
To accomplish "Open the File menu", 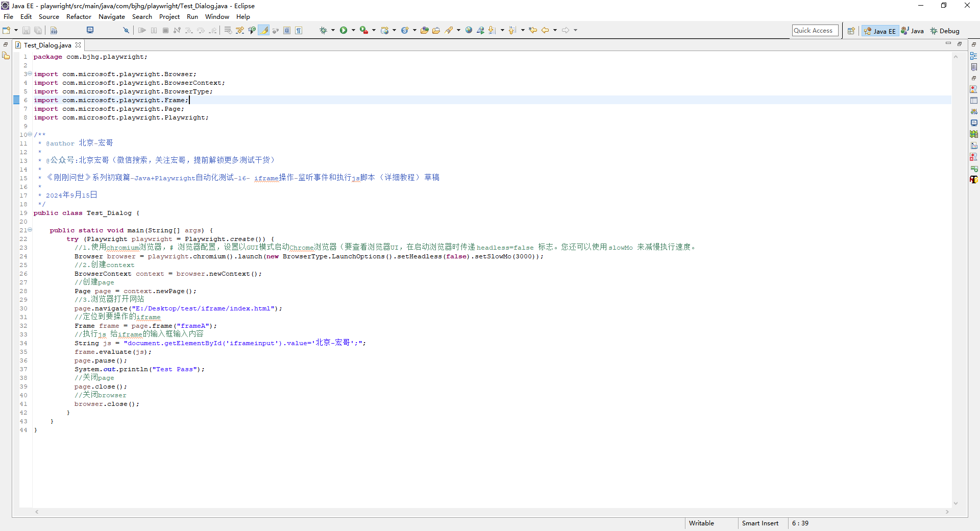I will pyautogui.click(x=9, y=17).
